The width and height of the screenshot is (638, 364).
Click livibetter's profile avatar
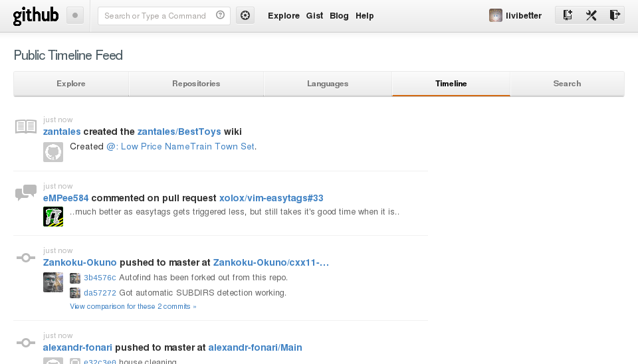pyautogui.click(x=495, y=15)
